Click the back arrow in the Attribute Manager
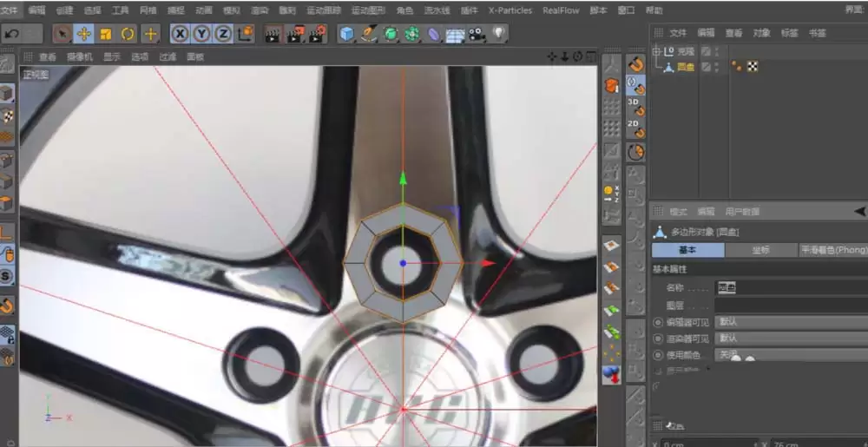The image size is (868, 447). (x=859, y=211)
